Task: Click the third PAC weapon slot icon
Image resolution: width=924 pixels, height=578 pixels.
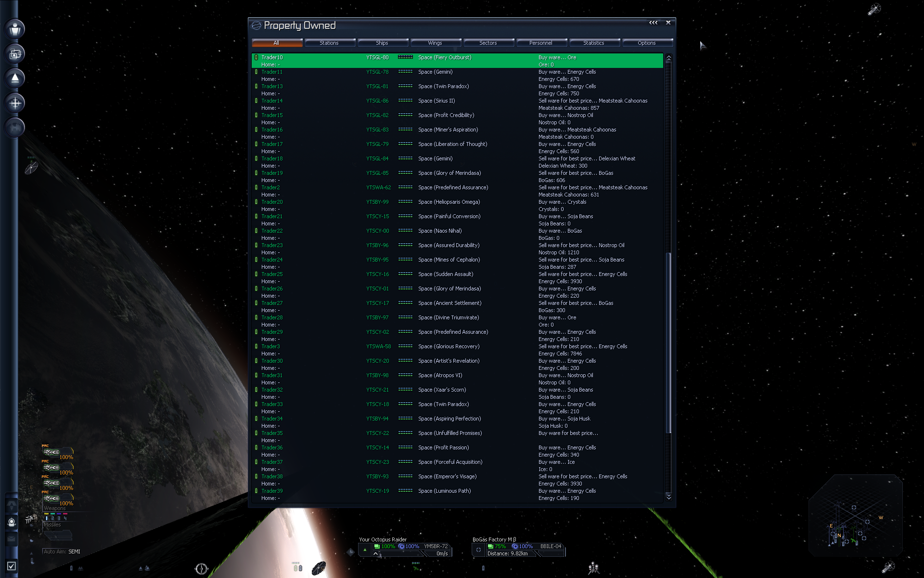Action: [x=51, y=483]
